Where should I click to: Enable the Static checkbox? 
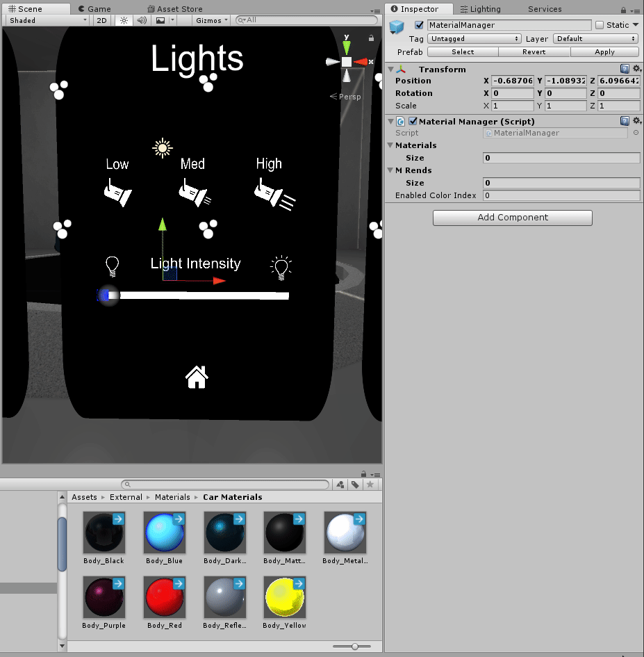pos(600,25)
